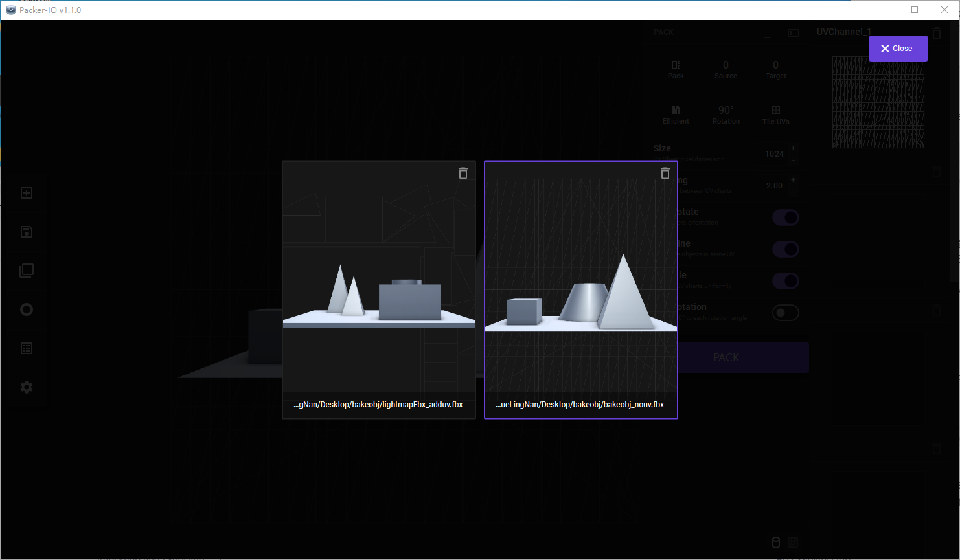Delete the bakeobj_nouv.fbx card
The height and width of the screenshot is (560, 960).
point(665,174)
